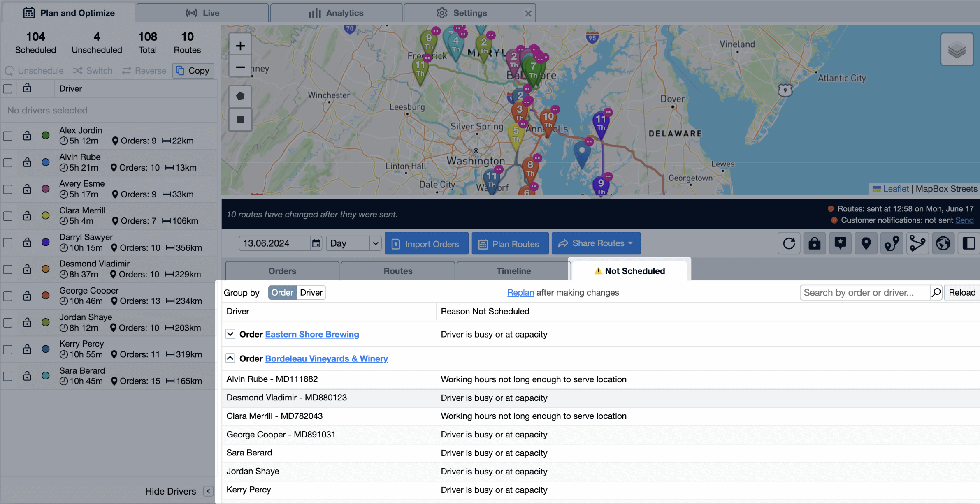Image resolution: width=980 pixels, height=504 pixels.
Task: Open the calendar date picker icon
Action: [x=316, y=243]
